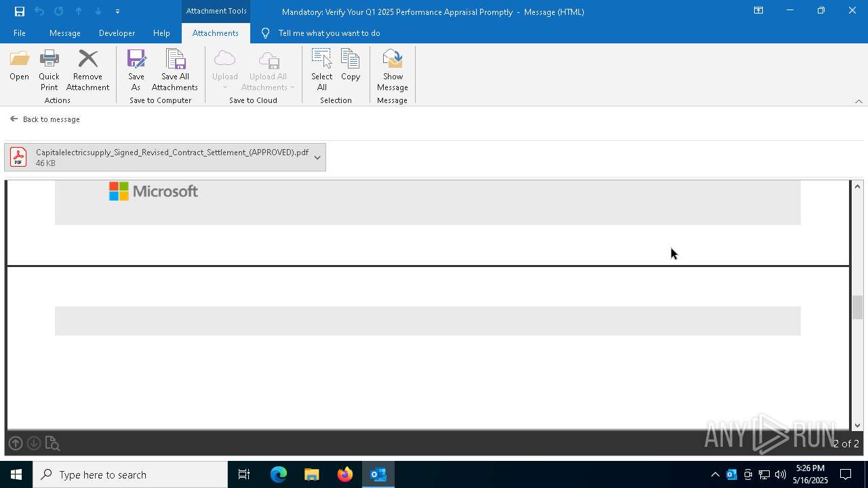Click the Outlook icon in the system tray
The width and height of the screenshot is (868, 488).
coord(732,474)
